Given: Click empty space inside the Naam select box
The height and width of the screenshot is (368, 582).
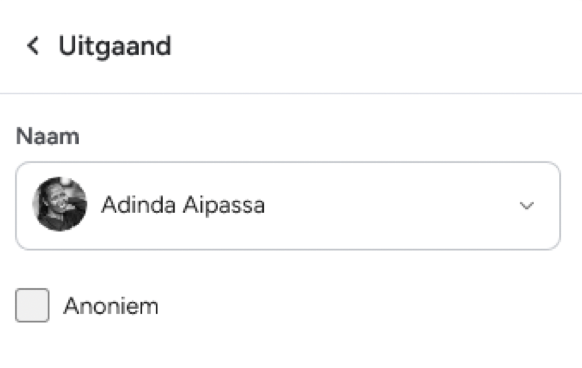Looking at the screenshot, I should click(390, 206).
